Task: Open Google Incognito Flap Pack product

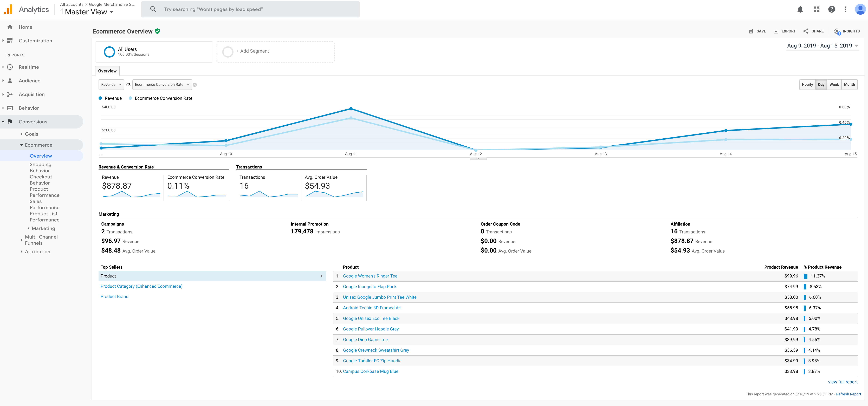Action: coord(370,287)
